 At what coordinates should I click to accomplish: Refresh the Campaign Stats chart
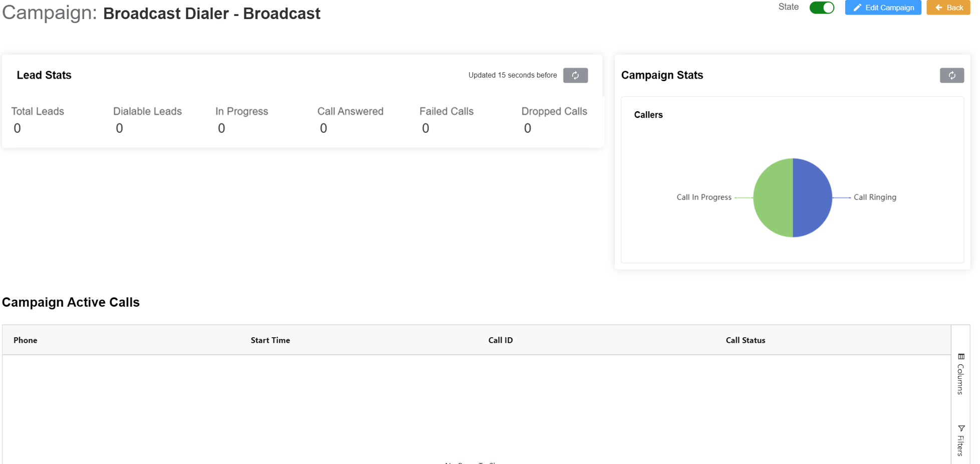(x=951, y=75)
